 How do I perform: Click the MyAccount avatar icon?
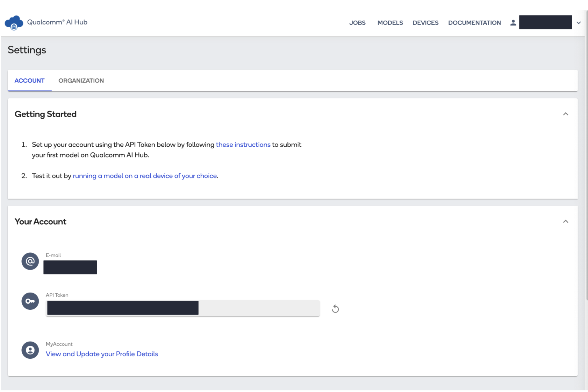(x=30, y=350)
